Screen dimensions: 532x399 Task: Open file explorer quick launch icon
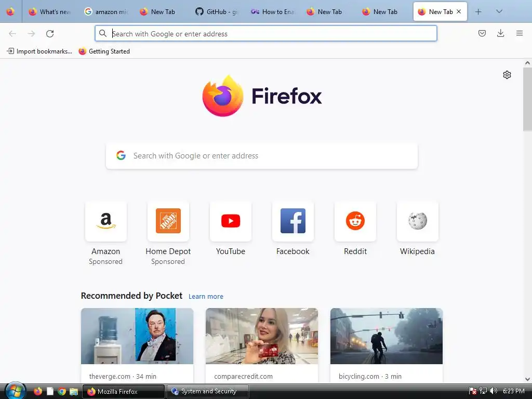point(74,391)
